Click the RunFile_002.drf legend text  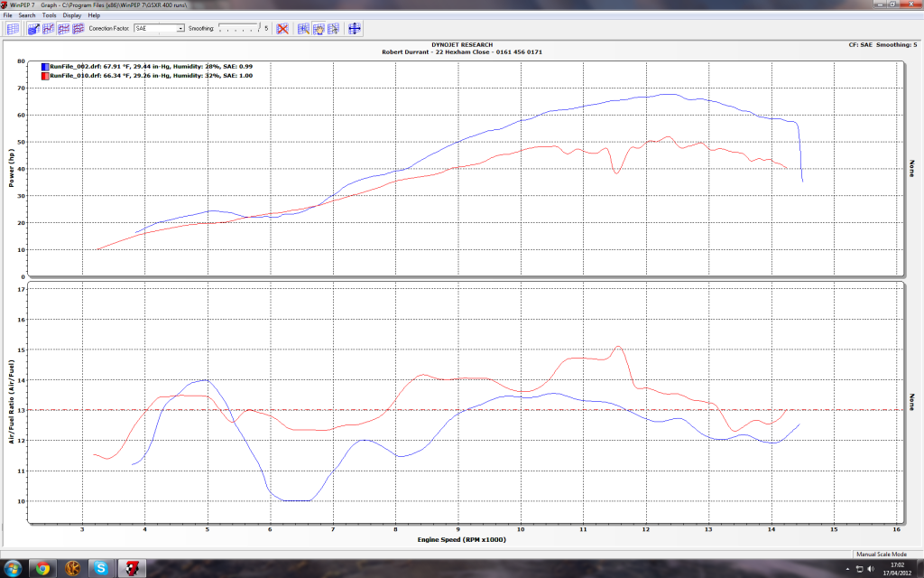[152, 67]
